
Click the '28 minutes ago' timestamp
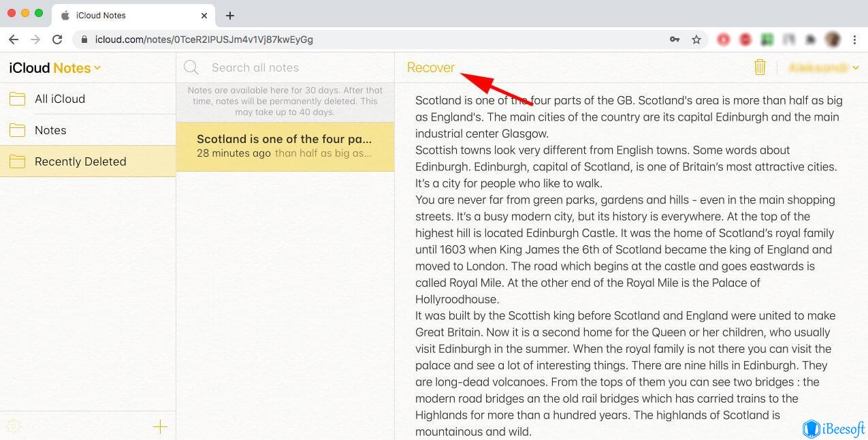pyautogui.click(x=234, y=153)
